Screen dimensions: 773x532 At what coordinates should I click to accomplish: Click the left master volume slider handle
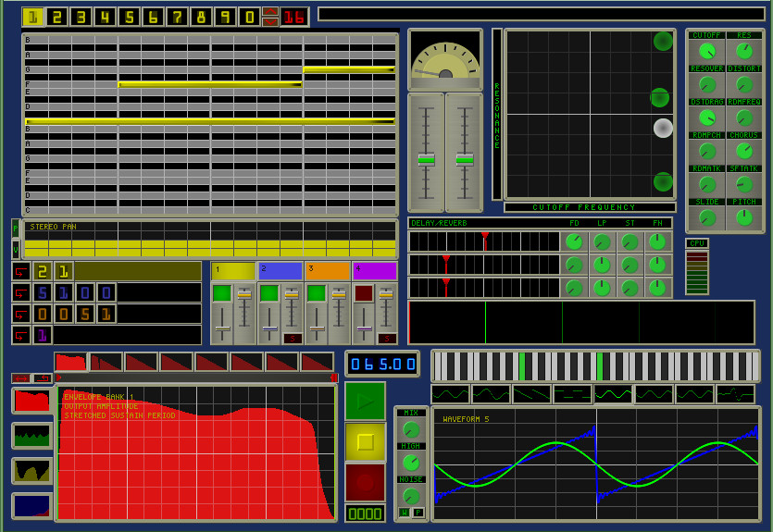point(426,159)
